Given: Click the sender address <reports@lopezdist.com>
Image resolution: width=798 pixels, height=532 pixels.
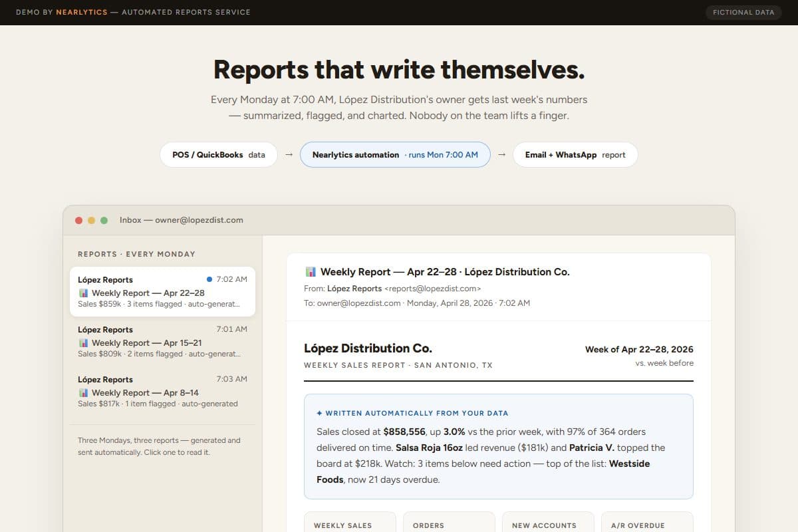Looking at the screenshot, I should pyautogui.click(x=432, y=289).
